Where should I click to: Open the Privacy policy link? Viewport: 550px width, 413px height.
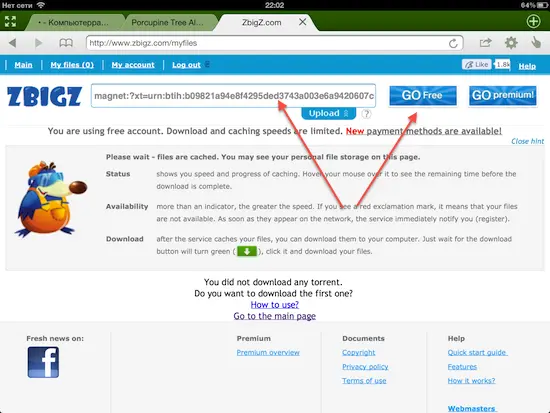click(365, 367)
